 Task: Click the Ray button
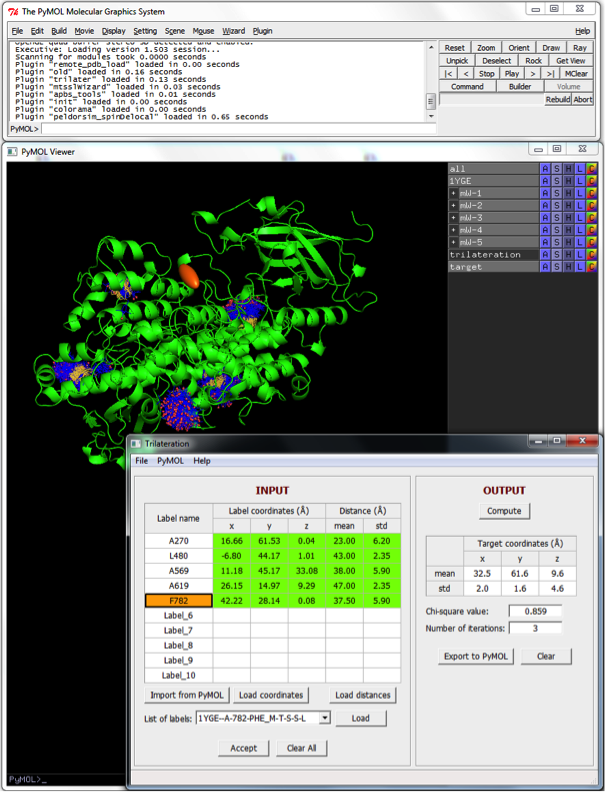pos(580,47)
